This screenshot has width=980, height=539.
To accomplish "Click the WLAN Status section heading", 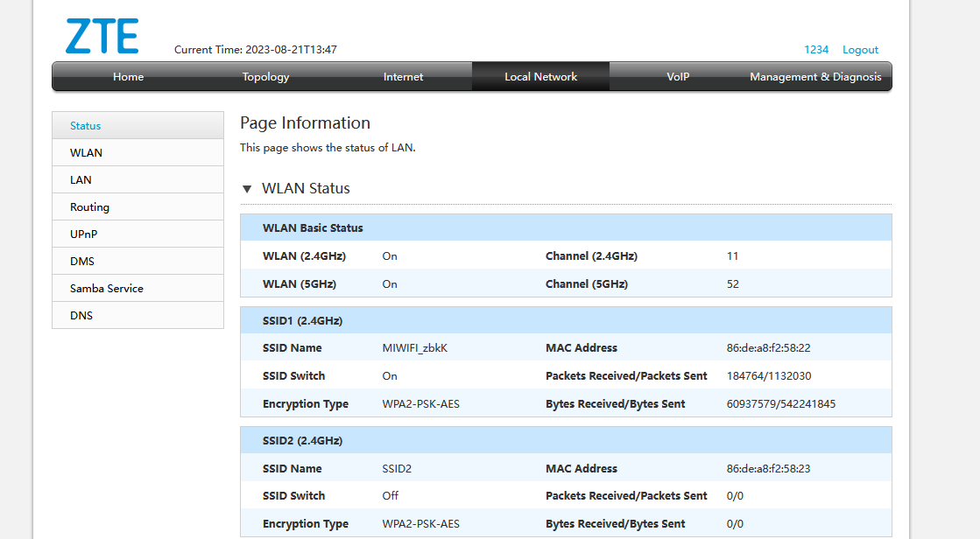I will 306,189.
